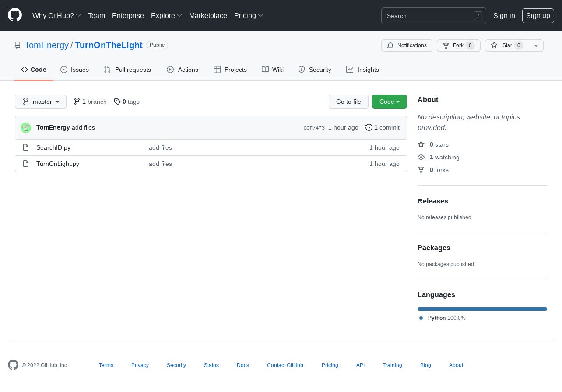This screenshot has height=392, width=562.
Task: Click the Go to file button
Action: coord(348,101)
